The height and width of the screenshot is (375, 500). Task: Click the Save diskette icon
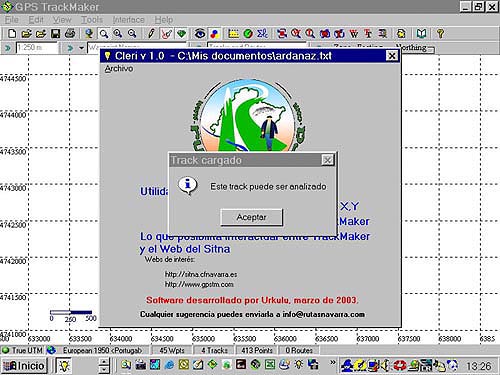(x=55, y=34)
